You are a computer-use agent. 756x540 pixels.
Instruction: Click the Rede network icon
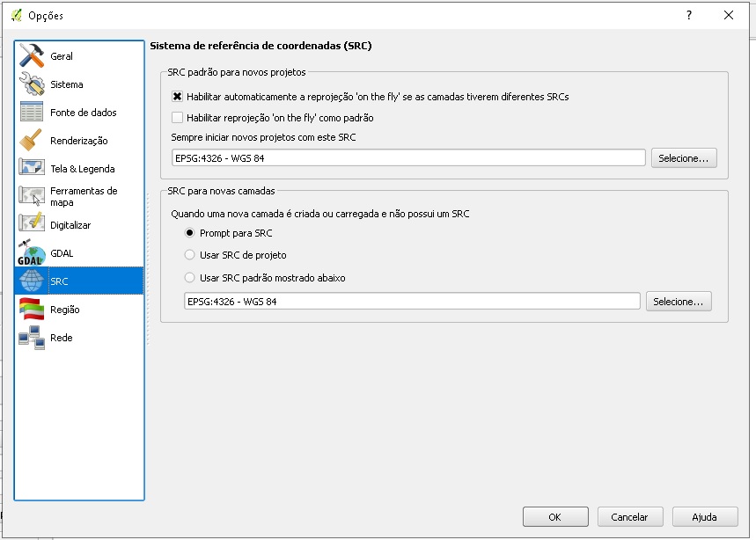click(x=32, y=338)
